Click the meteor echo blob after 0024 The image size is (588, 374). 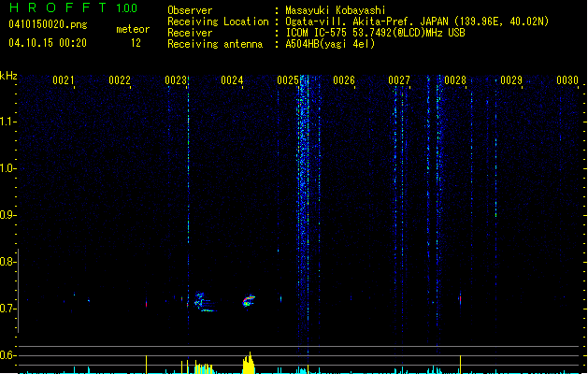(249, 301)
